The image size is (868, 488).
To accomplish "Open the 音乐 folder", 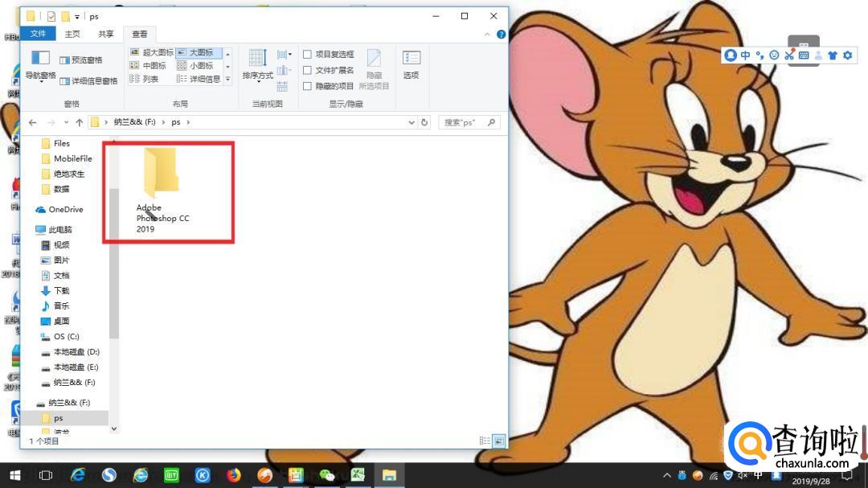I will pos(61,306).
